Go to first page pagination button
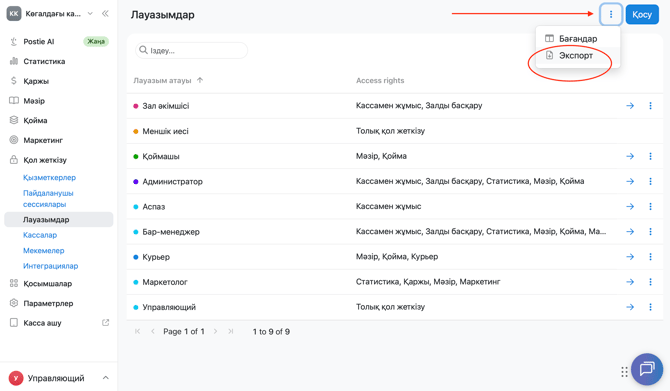 click(137, 331)
